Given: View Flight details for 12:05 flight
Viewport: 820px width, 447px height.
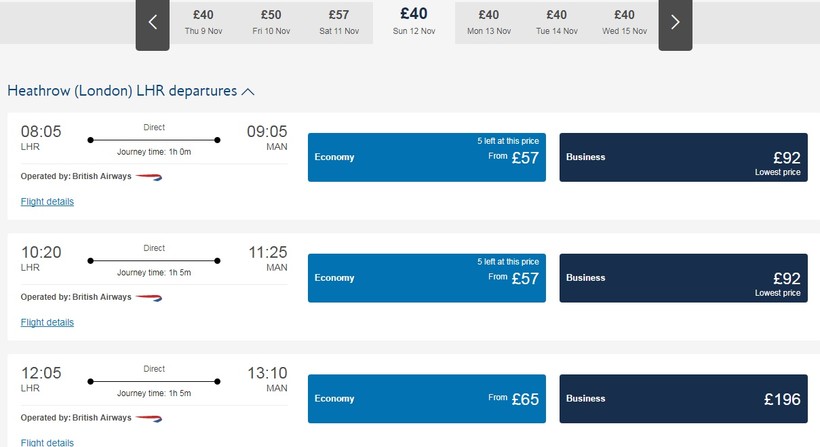Looking at the screenshot, I should 47,442.
